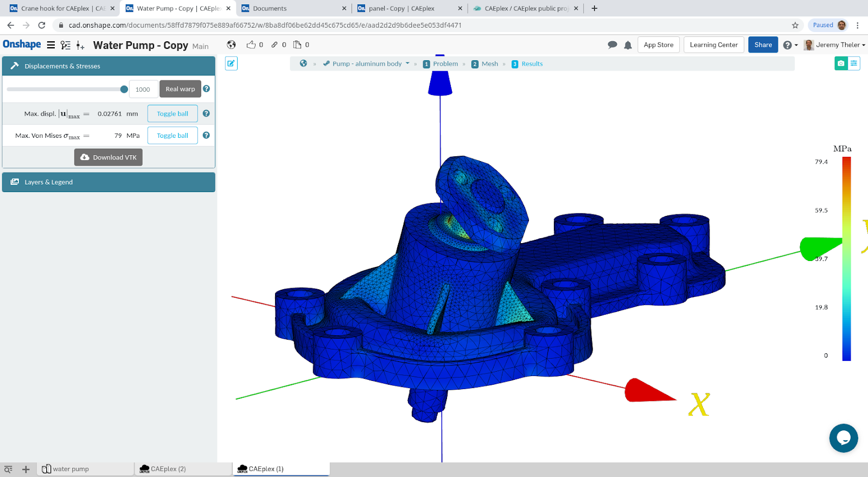
Task: Expand the Layers & Legend panel
Action: (108, 182)
